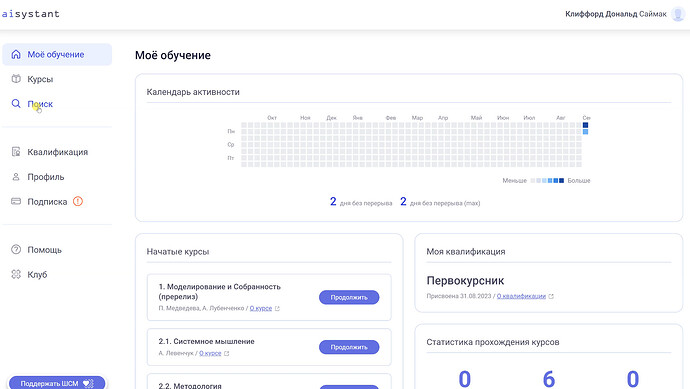Viewport: 690px width, 389px height.
Task: Click the Поддержать ШСМ button
Action: pos(57,383)
